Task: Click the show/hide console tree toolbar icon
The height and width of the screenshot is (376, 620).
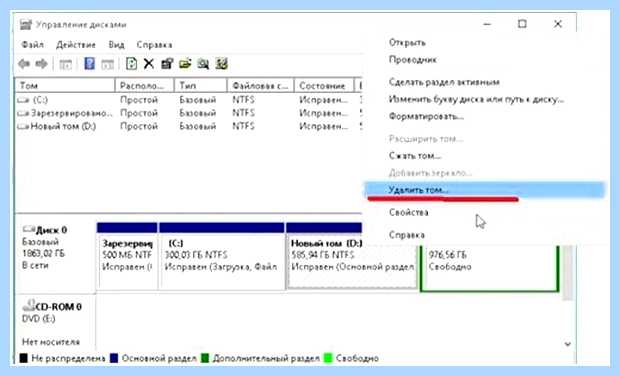Action: pyautogui.click(x=66, y=64)
